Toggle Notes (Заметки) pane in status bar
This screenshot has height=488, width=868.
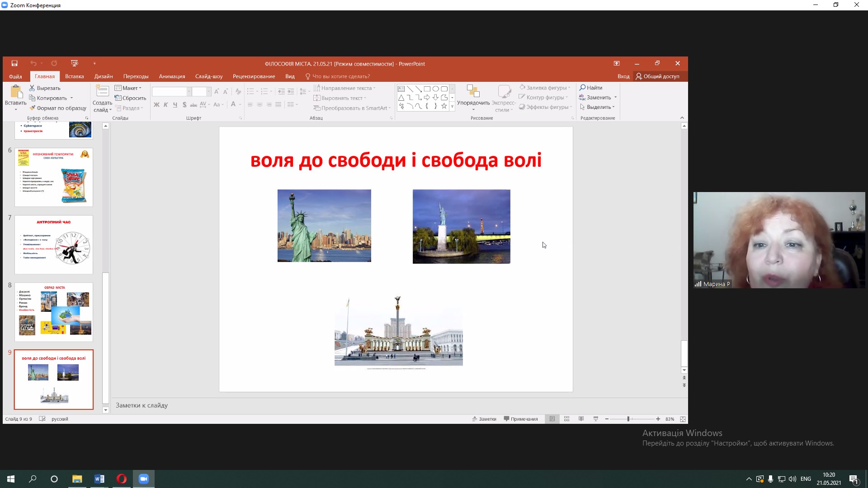point(484,419)
